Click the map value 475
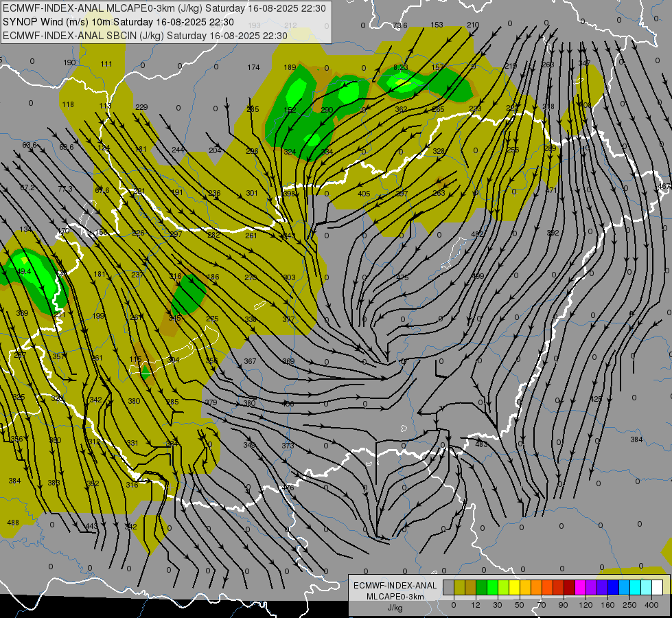This screenshot has width=672, height=618. [402, 277]
